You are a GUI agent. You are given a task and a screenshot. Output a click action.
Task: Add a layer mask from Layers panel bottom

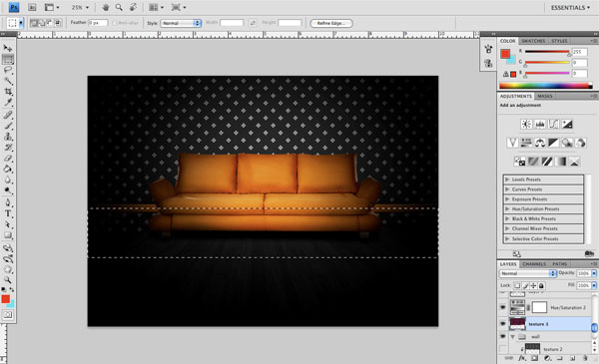pyautogui.click(x=534, y=358)
